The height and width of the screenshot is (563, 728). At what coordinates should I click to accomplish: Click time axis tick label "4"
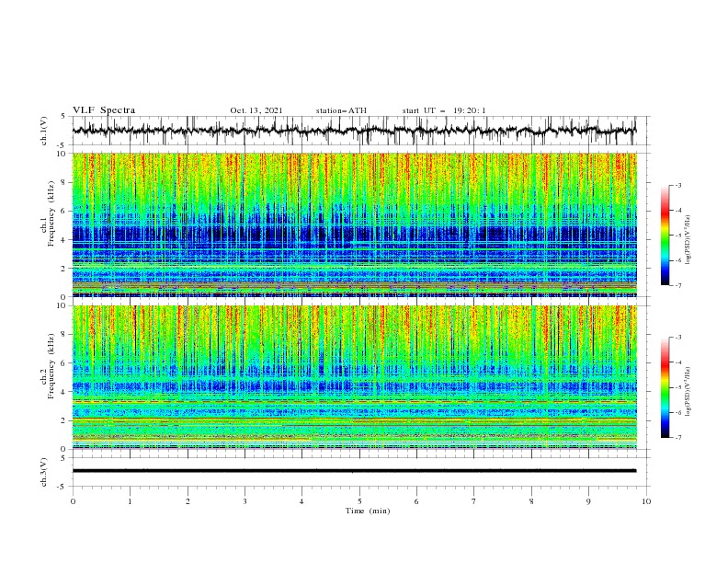pyautogui.click(x=301, y=501)
